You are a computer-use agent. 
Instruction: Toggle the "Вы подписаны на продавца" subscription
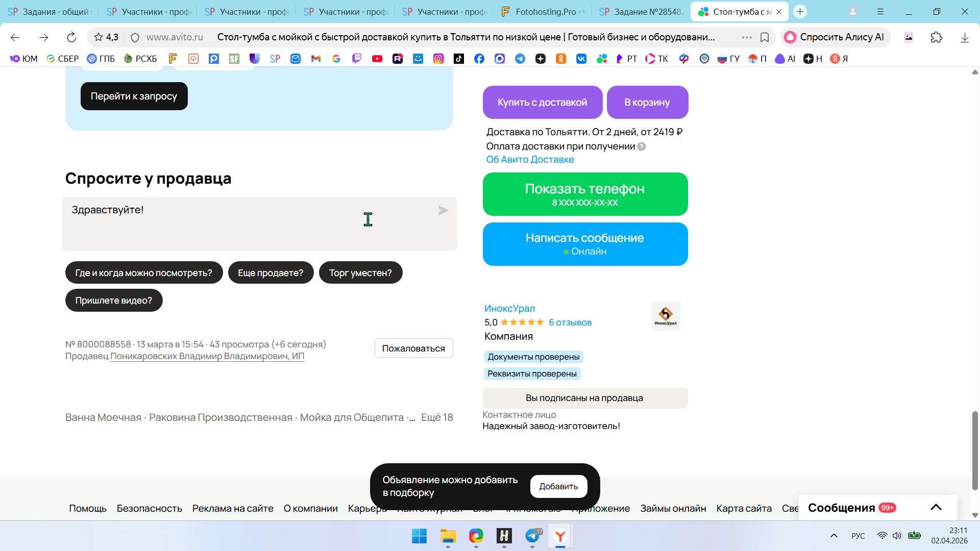[585, 398]
